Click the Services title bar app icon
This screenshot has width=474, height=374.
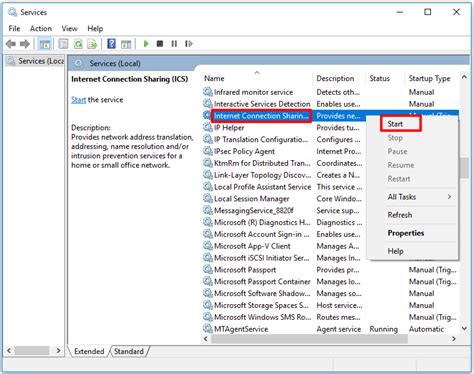(12, 12)
